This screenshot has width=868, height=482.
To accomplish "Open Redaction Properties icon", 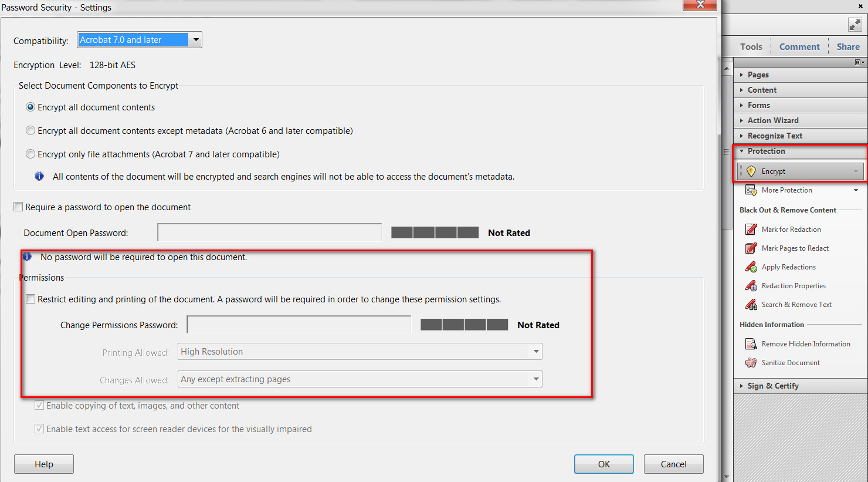I will (x=751, y=286).
